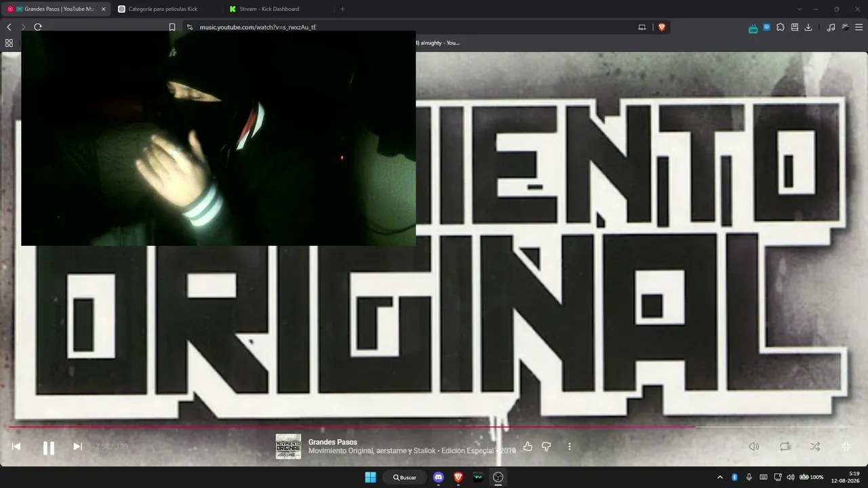Click the Grandes Pasos album thumbnail
Screen dimensions: 868x488
click(x=288, y=447)
